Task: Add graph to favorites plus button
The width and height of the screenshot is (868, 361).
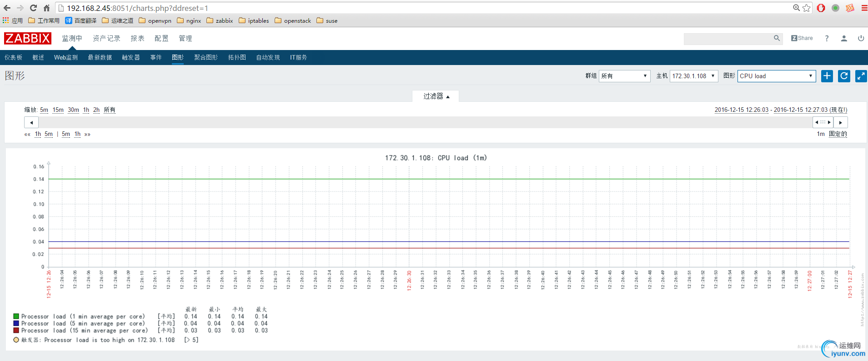Action: (x=827, y=76)
